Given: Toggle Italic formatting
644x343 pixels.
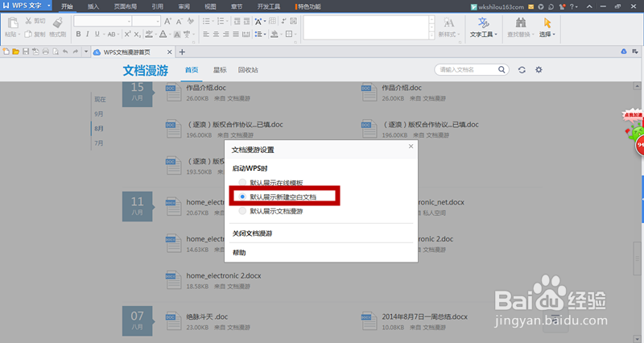Looking at the screenshot, I should tap(88, 34).
